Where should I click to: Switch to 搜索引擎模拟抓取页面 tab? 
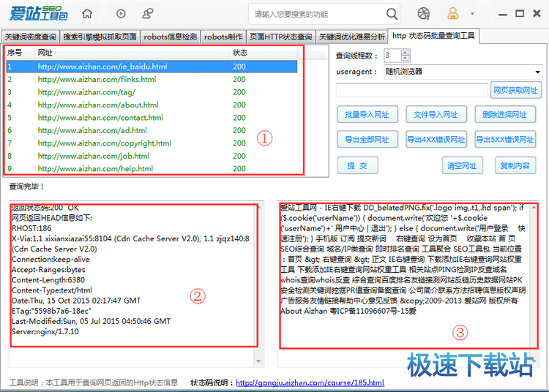click(100, 37)
